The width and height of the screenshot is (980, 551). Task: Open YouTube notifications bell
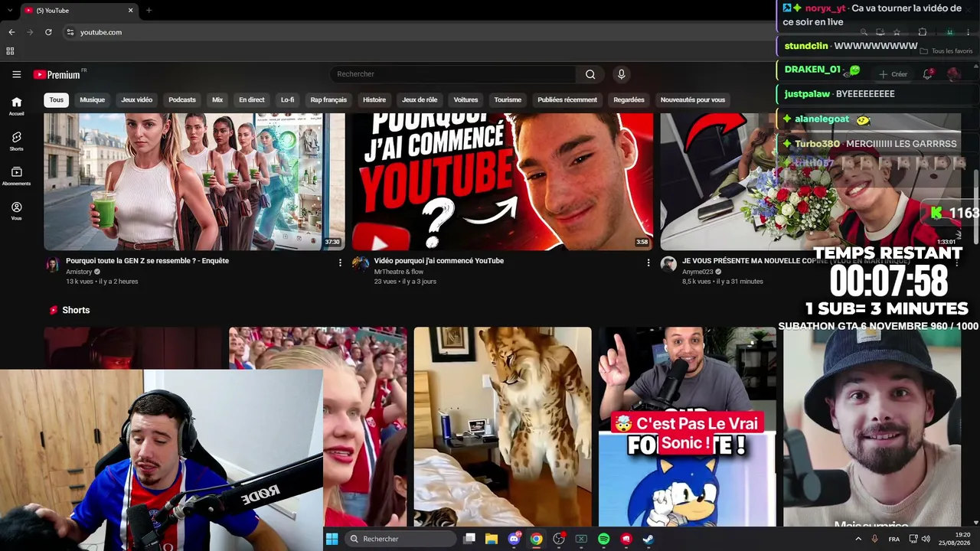[x=927, y=74]
